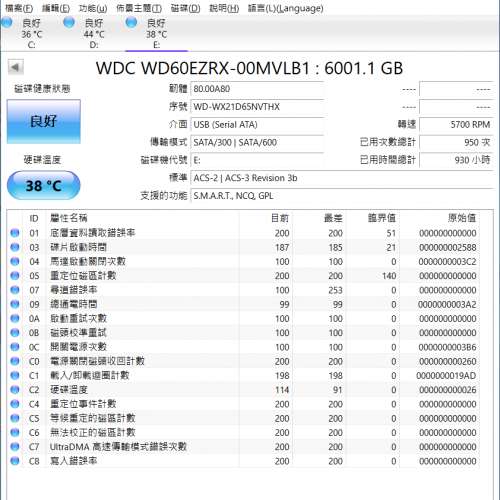Select drive E: tab at 38 °C
Image resolution: width=500 pixels, height=500 pixels.
pyautogui.click(x=156, y=33)
